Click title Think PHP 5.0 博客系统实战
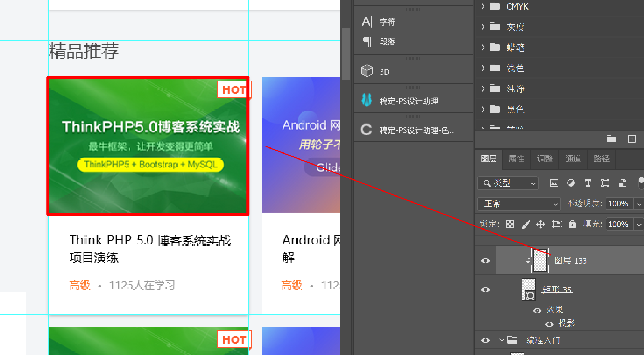Viewport: 644px width, 355px height. pos(150,240)
